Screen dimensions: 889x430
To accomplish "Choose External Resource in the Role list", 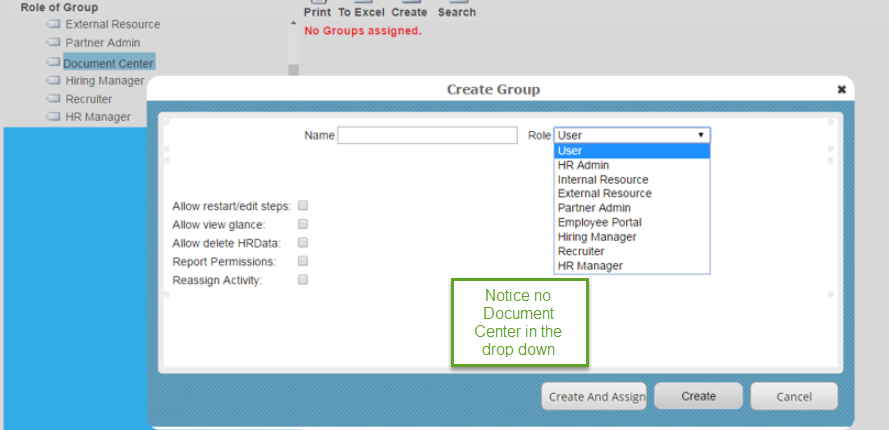I will pos(632,193).
